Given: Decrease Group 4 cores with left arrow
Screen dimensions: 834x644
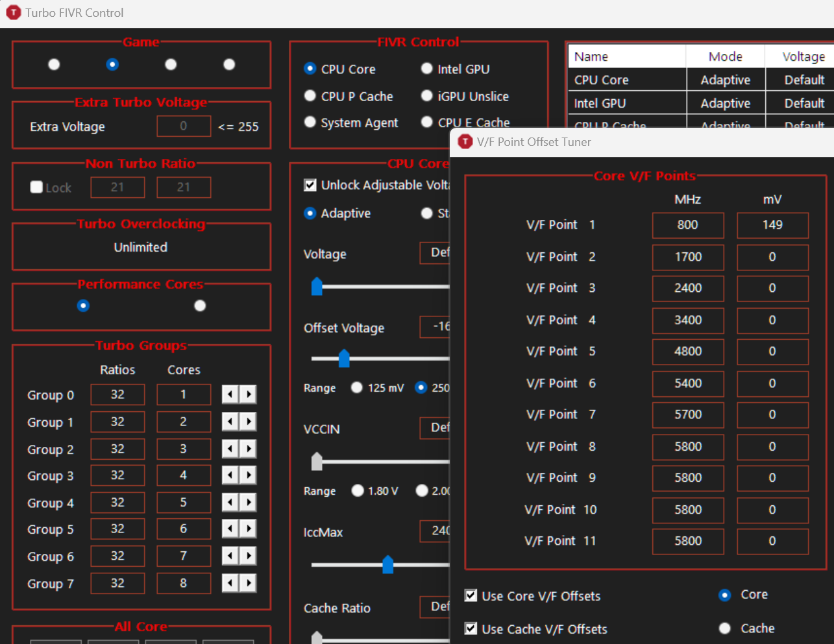Looking at the screenshot, I should 230,503.
